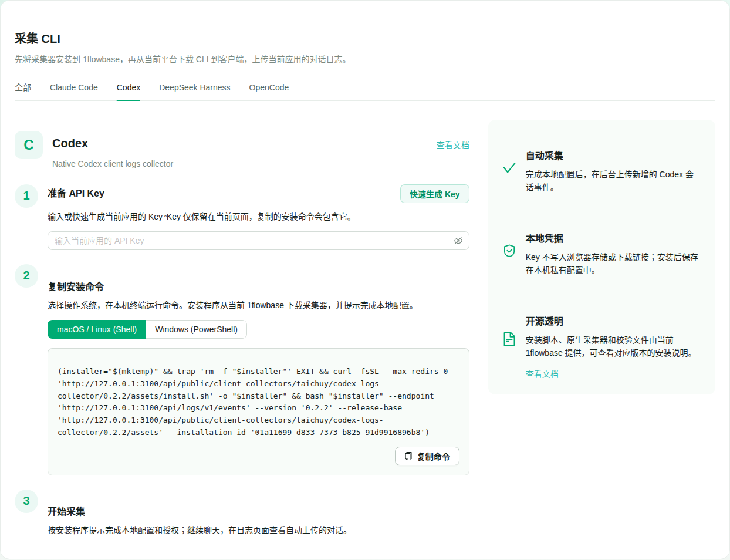Click the 复制命令 button
Screen dimensions: 730x560
click(427, 456)
